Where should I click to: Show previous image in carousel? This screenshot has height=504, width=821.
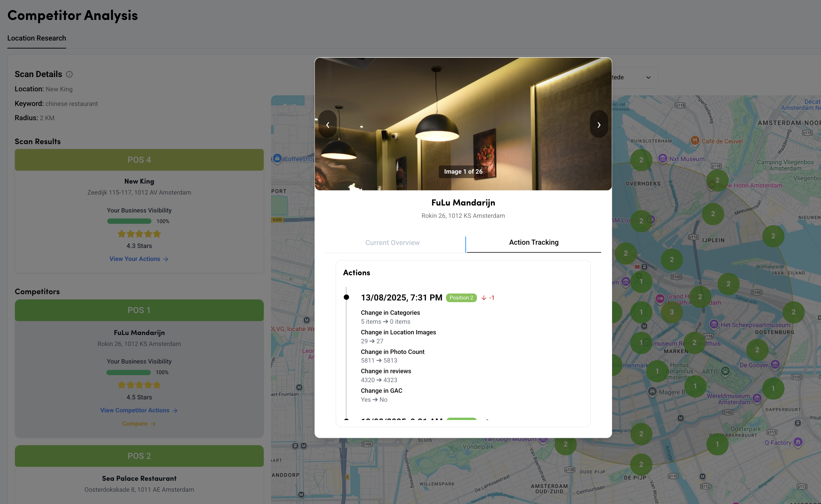(x=328, y=125)
